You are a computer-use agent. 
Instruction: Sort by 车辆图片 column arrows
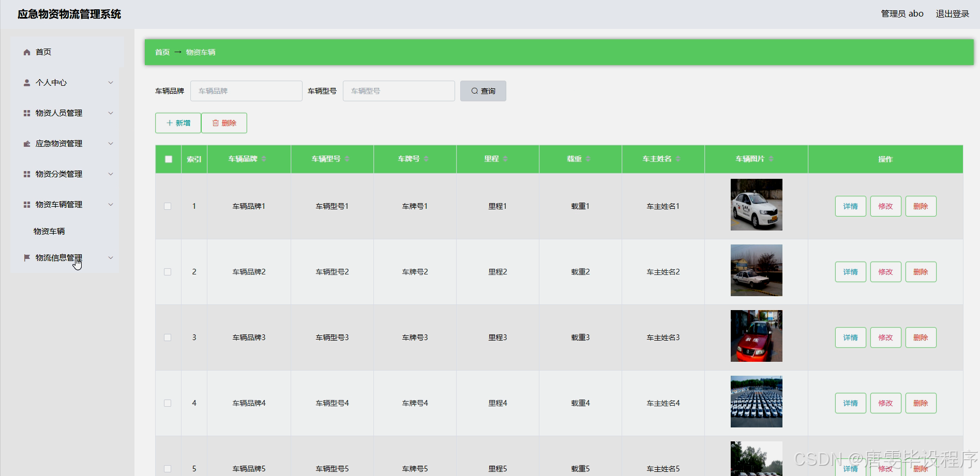[x=771, y=159]
